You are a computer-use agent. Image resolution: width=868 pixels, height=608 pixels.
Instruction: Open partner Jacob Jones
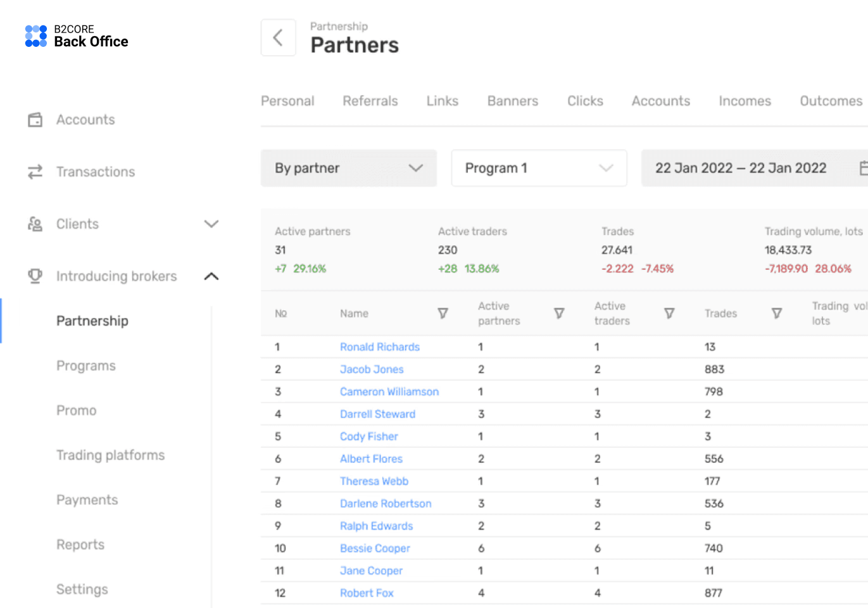(x=372, y=369)
